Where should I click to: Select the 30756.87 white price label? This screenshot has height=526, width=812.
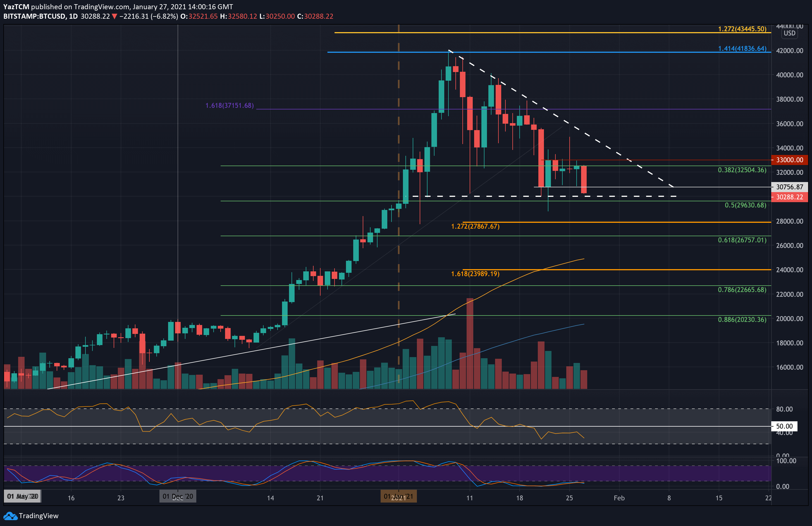(789, 187)
